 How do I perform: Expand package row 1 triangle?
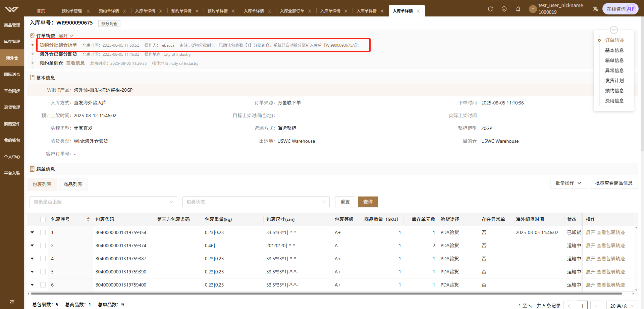(32, 232)
